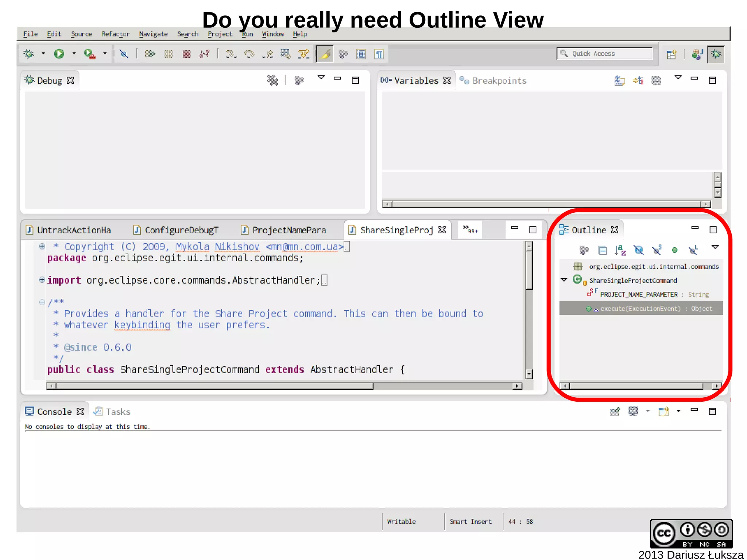Open the Navigate menu

[153, 34]
